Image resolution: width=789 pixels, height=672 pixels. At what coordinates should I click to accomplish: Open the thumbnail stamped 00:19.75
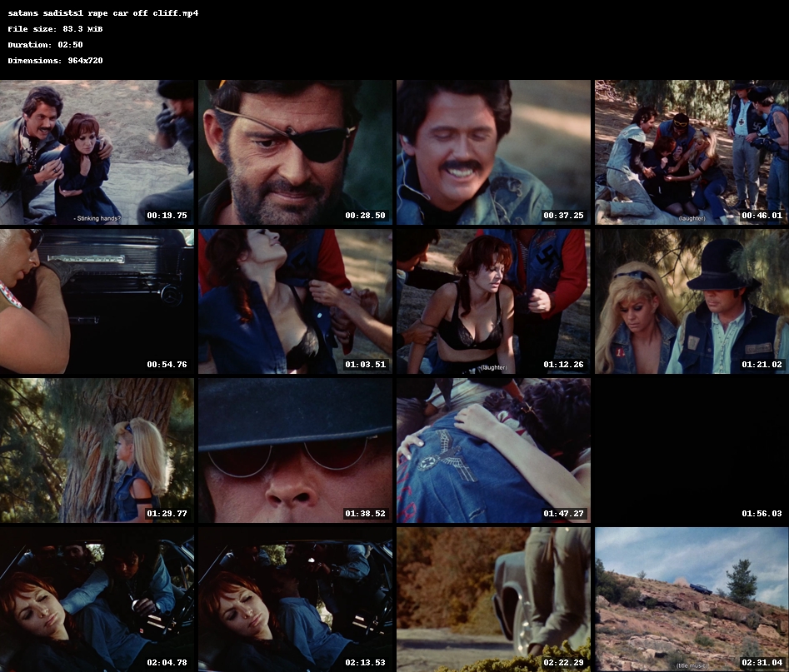[97, 152]
